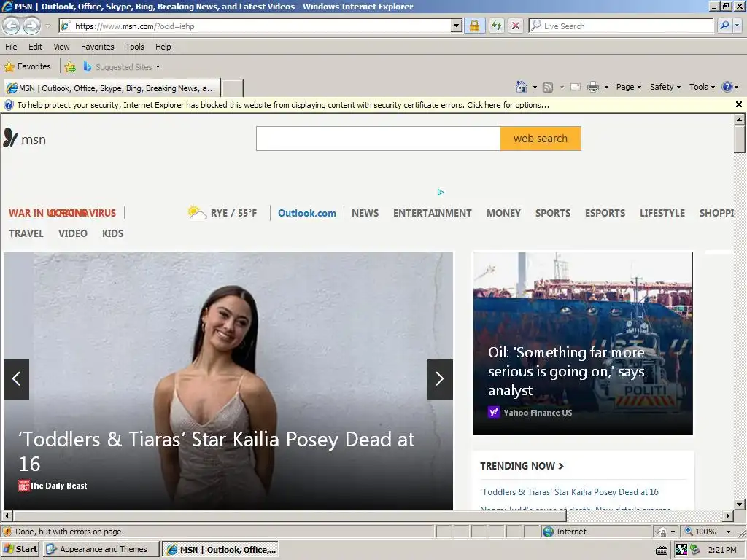Click the Print icon

click(592, 87)
